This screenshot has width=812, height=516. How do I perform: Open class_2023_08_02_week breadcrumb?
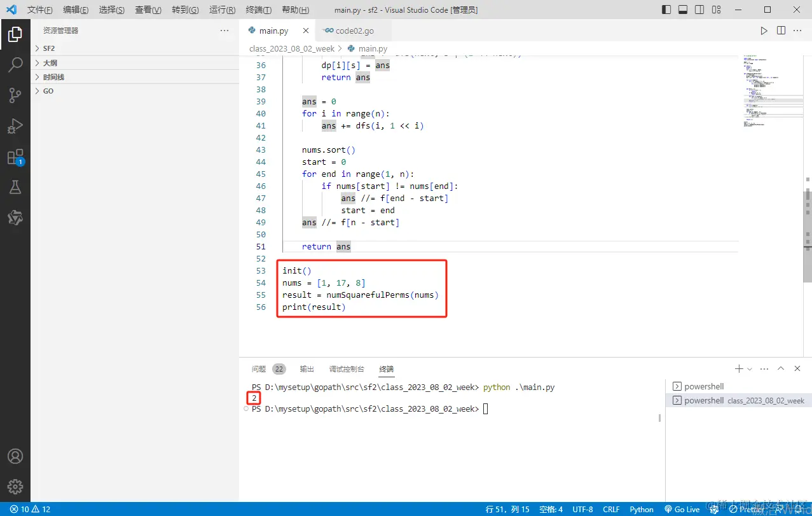click(x=292, y=48)
